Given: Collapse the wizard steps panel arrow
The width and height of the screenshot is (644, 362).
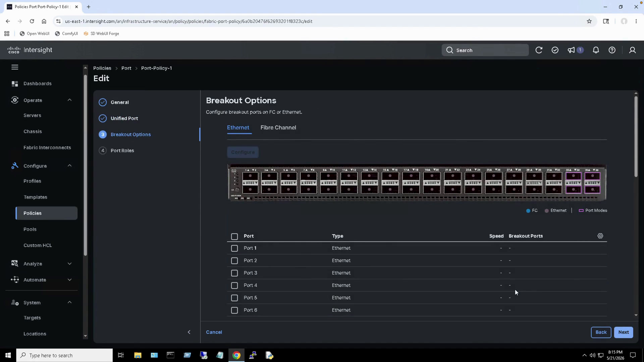Looking at the screenshot, I should pyautogui.click(x=189, y=332).
